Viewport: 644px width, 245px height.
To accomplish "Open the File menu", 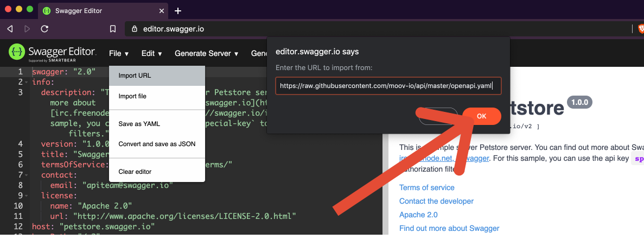I will (x=119, y=53).
